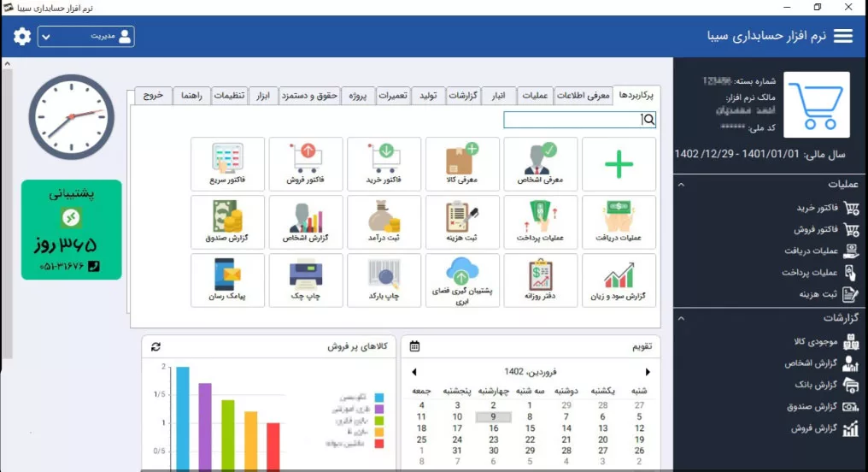
Task: Select highlighted day 9 in calendar
Action: [493, 416]
